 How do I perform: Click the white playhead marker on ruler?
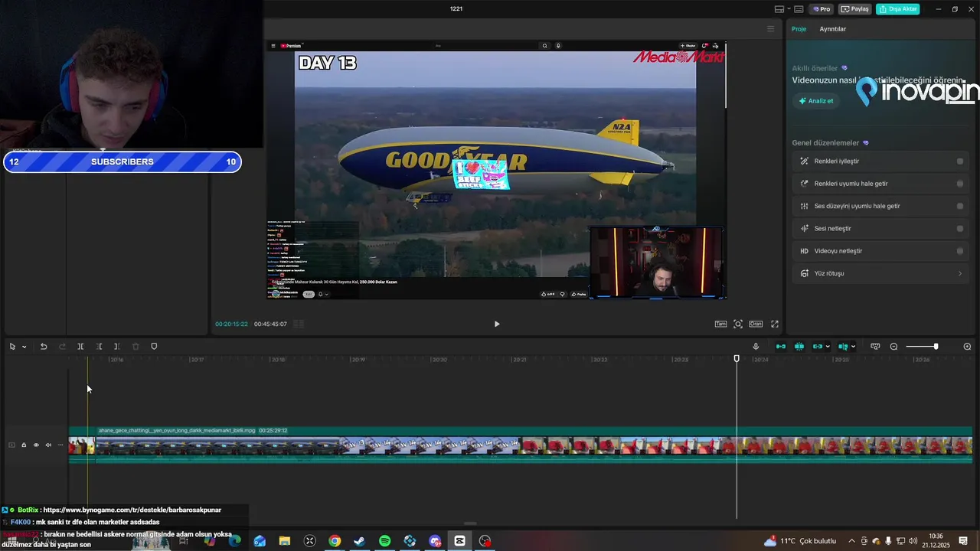pos(737,358)
